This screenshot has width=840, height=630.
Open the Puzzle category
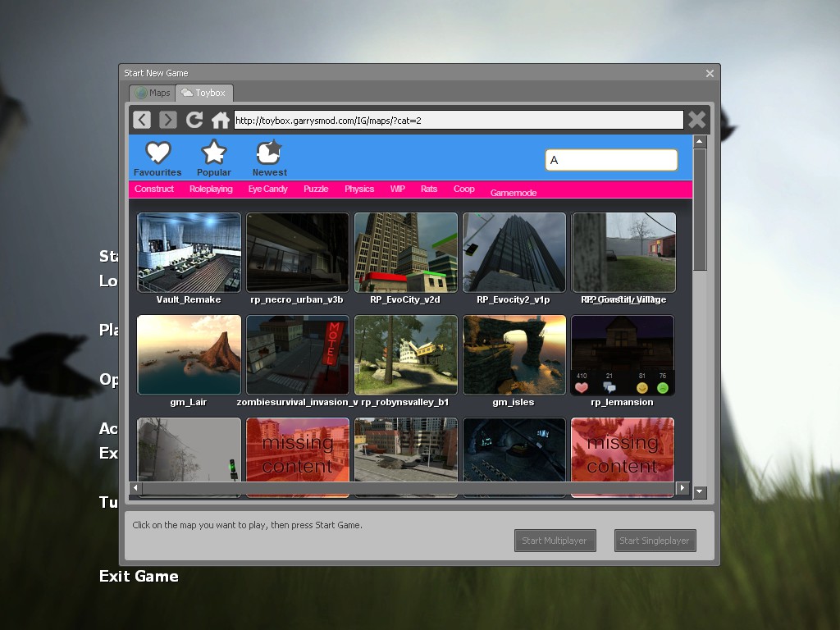[316, 189]
